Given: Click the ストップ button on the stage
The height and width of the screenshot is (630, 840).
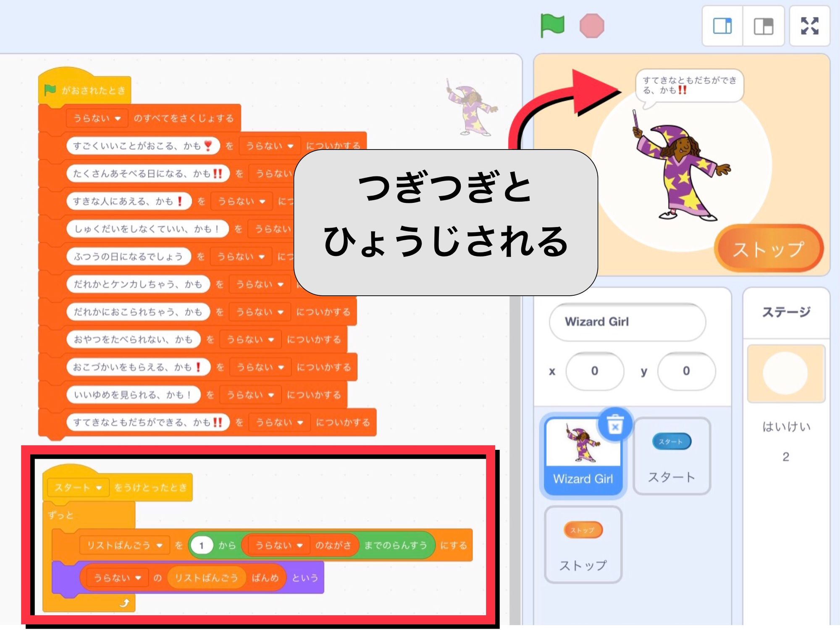Looking at the screenshot, I should pyautogui.click(x=769, y=249).
